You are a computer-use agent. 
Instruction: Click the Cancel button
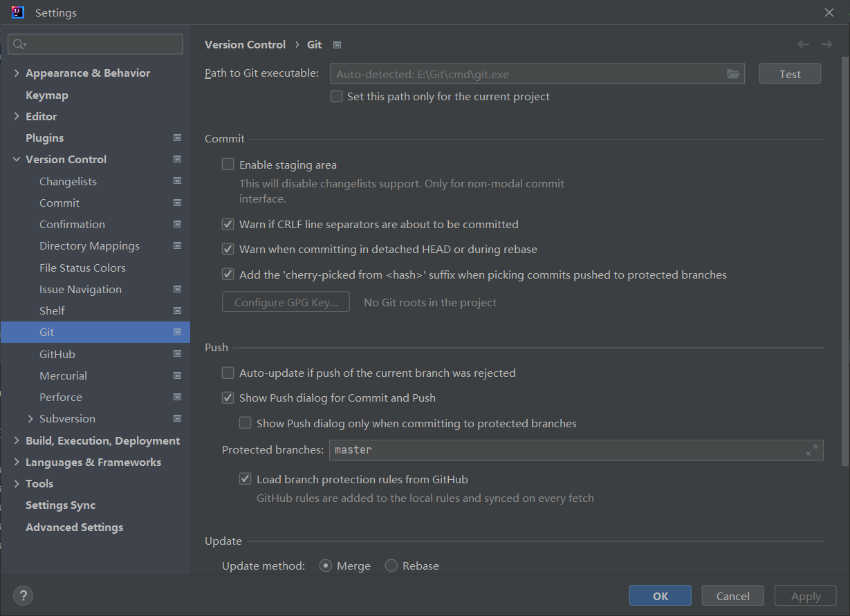733,596
